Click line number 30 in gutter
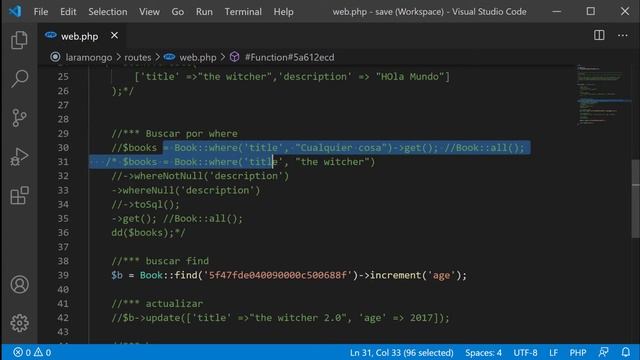This screenshot has width=640, height=360. click(63, 147)
